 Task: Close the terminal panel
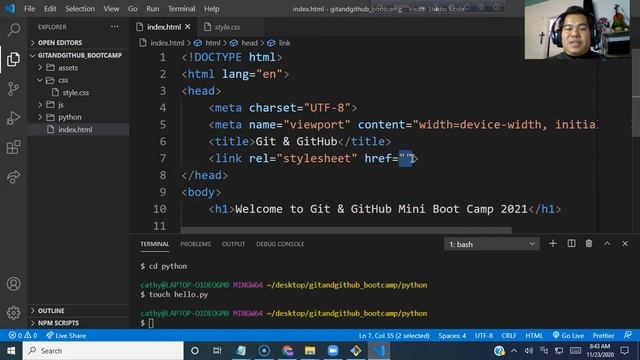(625, 244)
